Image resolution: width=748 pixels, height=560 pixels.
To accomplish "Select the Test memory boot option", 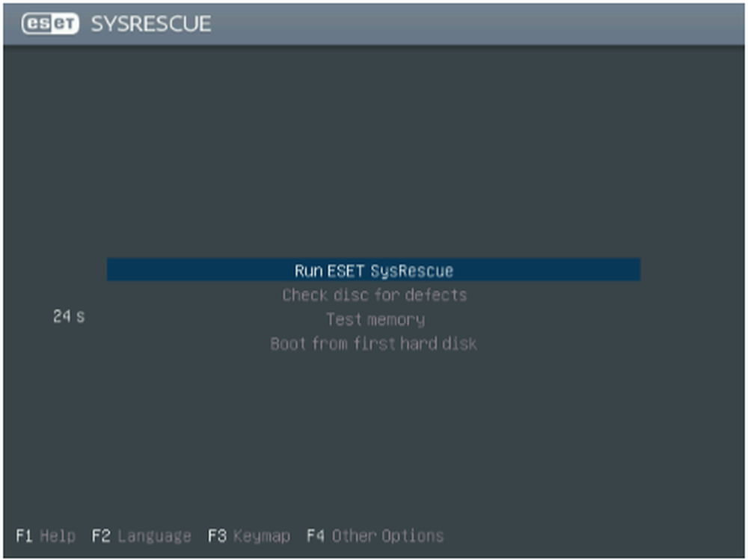I will (375, 319).
